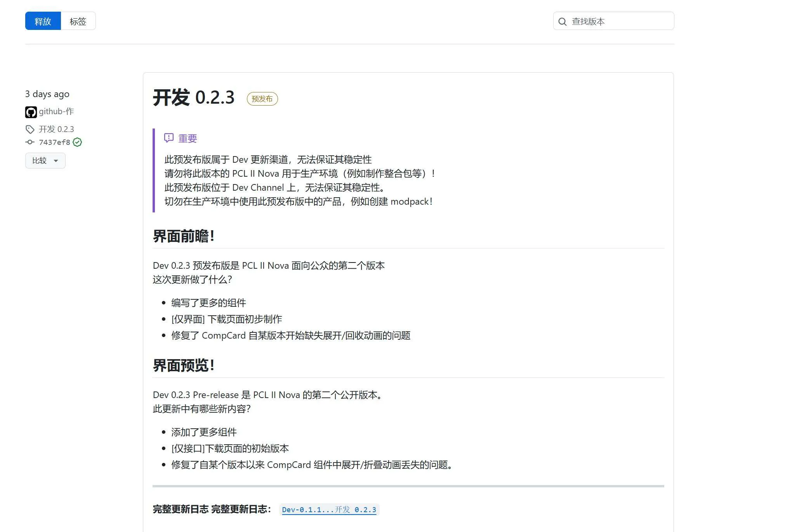
Task: Click the 预发布 pre-release badge
Action: (x=262, y=99)
